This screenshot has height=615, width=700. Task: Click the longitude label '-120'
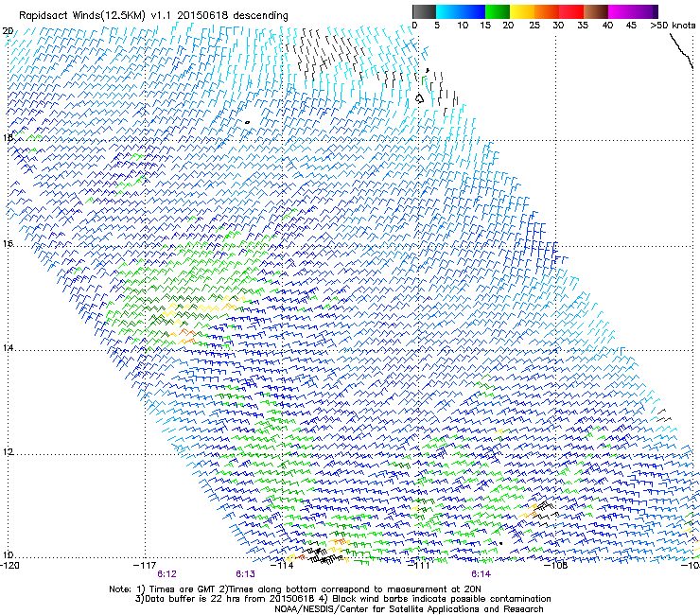(x=9, y=566)
